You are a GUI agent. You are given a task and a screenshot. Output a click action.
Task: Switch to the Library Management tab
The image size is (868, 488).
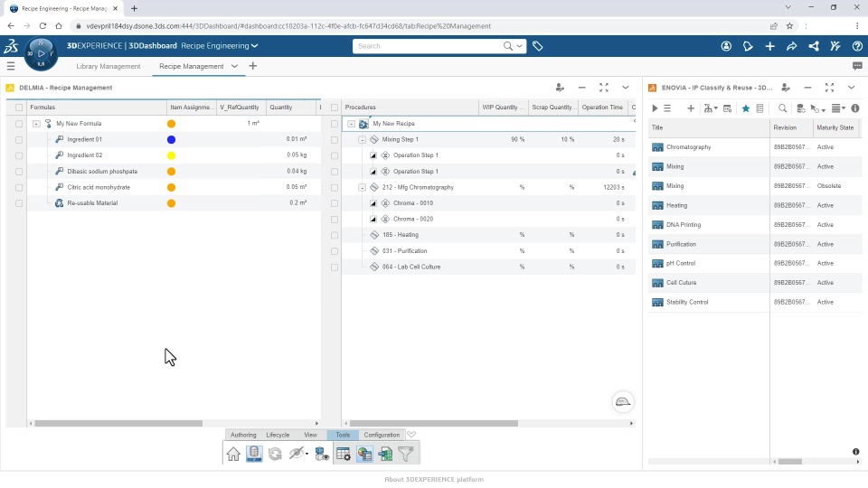pos(108,66)
